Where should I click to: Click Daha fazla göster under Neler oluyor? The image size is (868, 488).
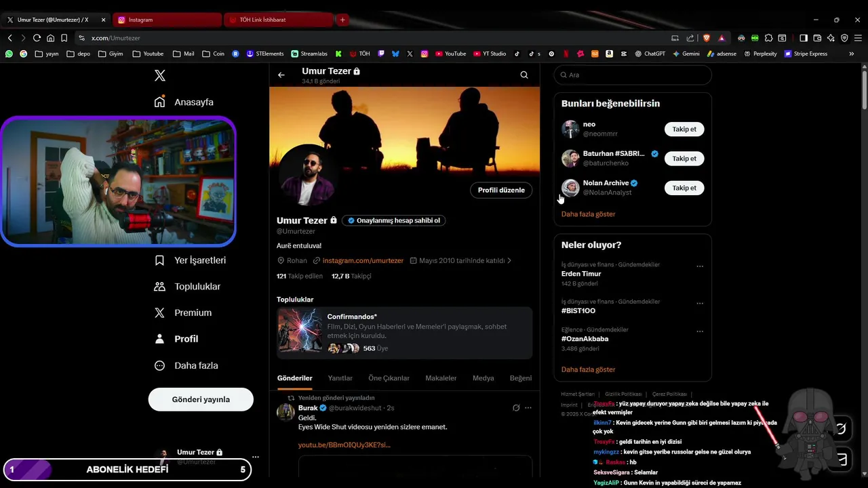click(x=589, y=370)
